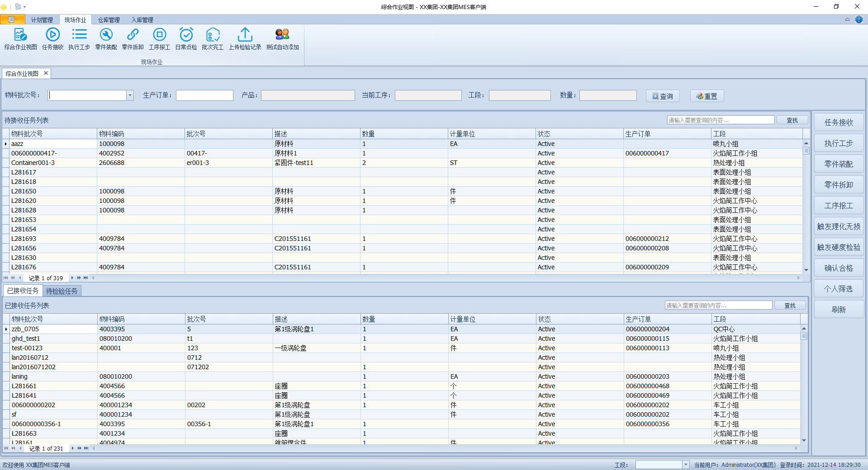Jump to last record in received task list
The image size is (868, 470).
(x=86, y=448)
